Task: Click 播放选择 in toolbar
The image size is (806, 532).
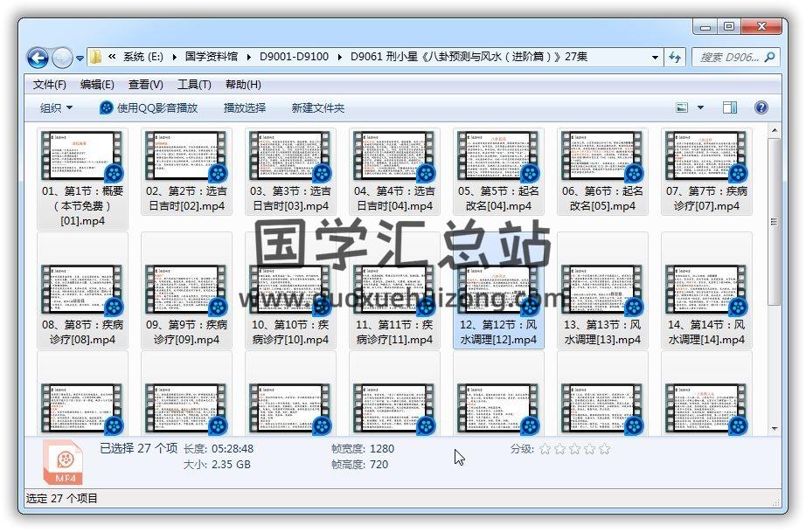Action: coord(245,107)
